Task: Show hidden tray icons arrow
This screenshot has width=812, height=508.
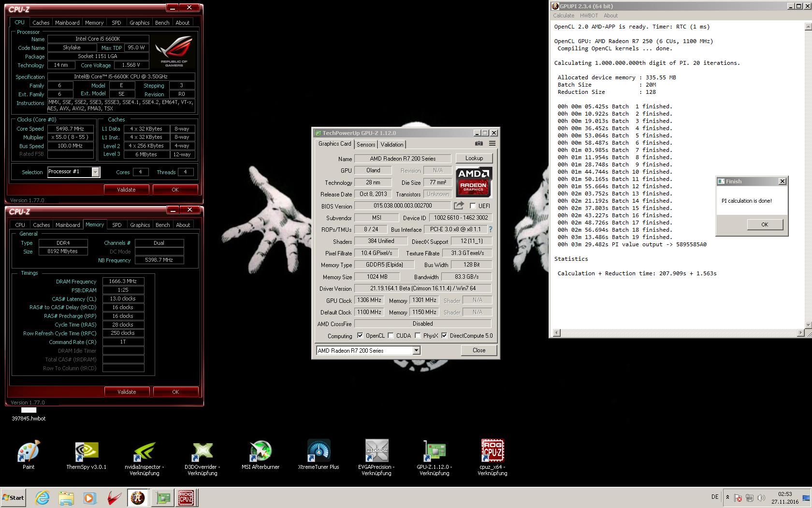Action: [727, 497]
